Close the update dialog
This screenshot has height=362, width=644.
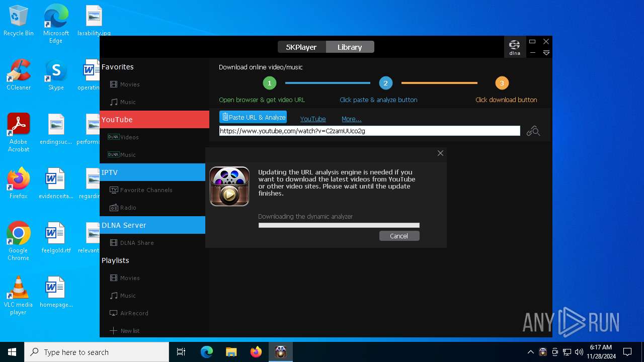(440, 153)
